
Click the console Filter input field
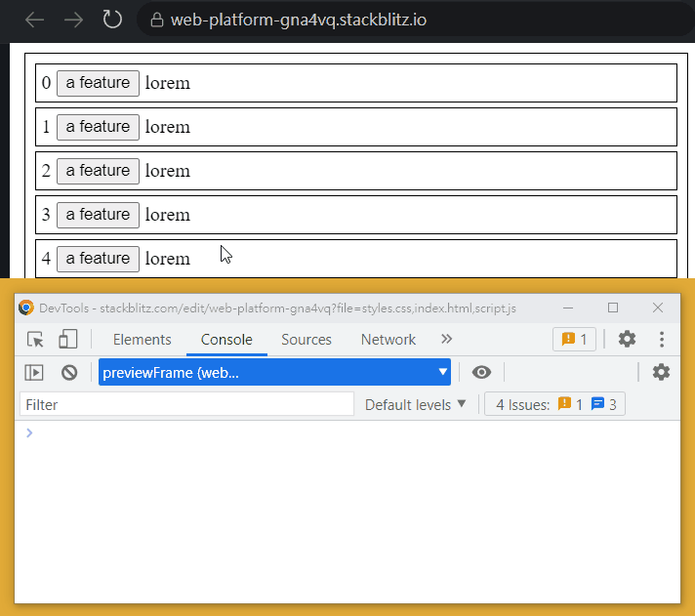click(186, 404)
